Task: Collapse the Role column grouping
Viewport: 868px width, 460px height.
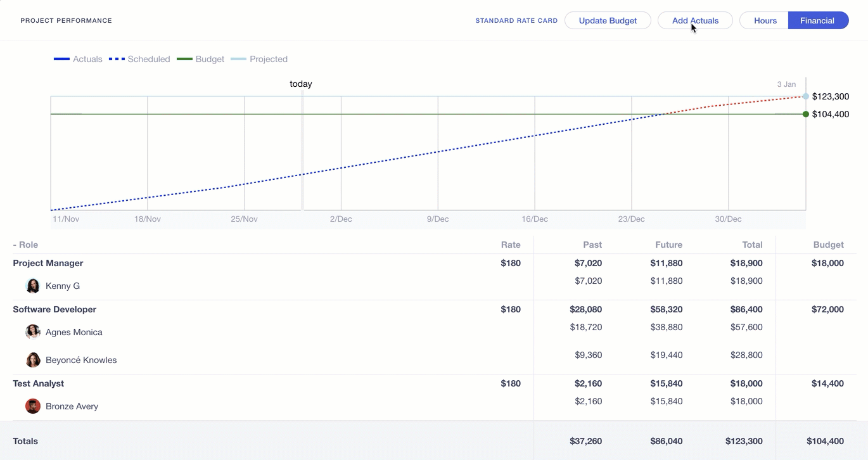Action: 26,245
